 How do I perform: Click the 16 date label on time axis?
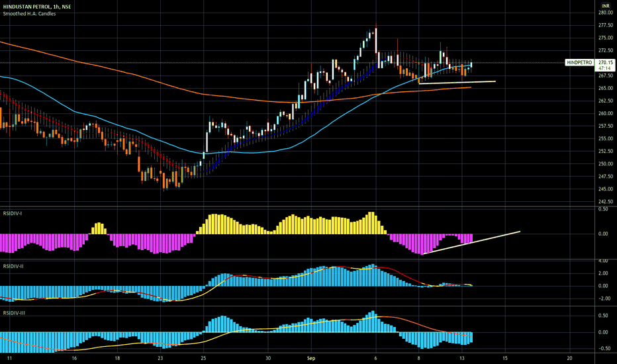point(74,358)
